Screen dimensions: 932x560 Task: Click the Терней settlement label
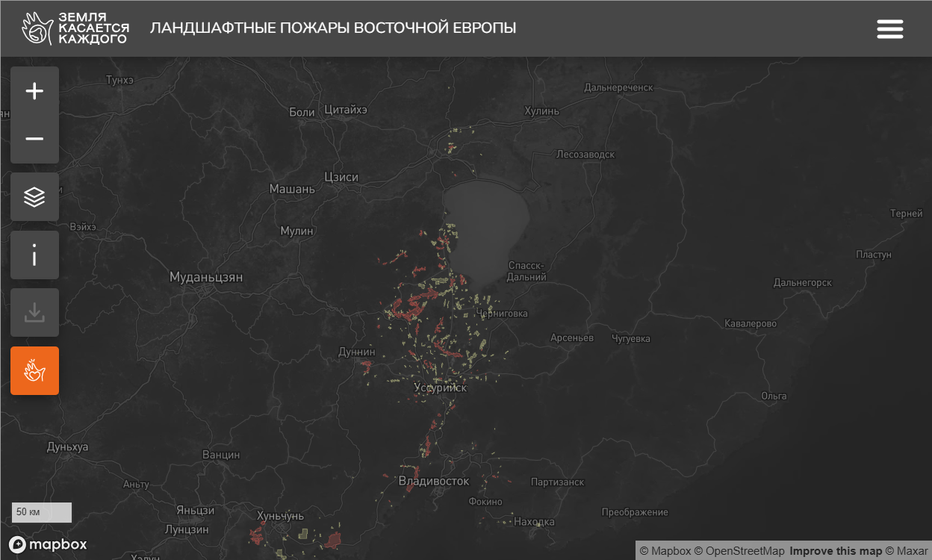click(x=907, y=214)
